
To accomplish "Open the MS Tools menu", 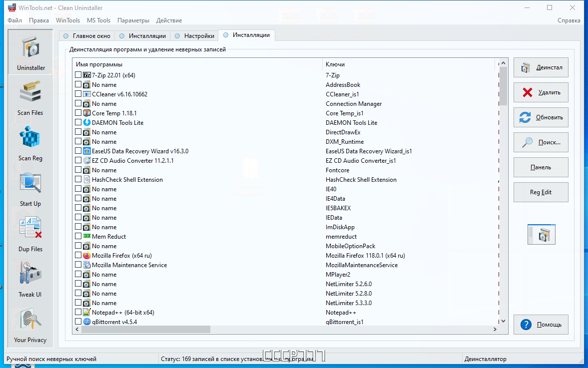I will click(98, 20).
